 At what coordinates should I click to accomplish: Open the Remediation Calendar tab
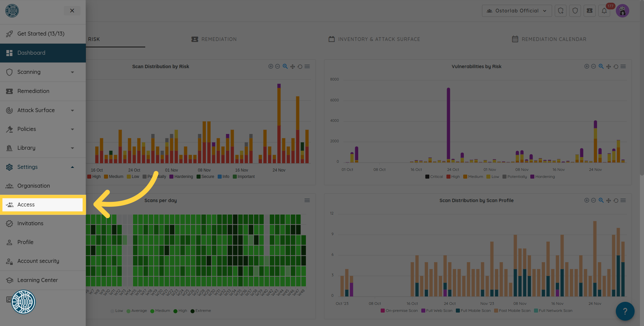tap(549, 39)
